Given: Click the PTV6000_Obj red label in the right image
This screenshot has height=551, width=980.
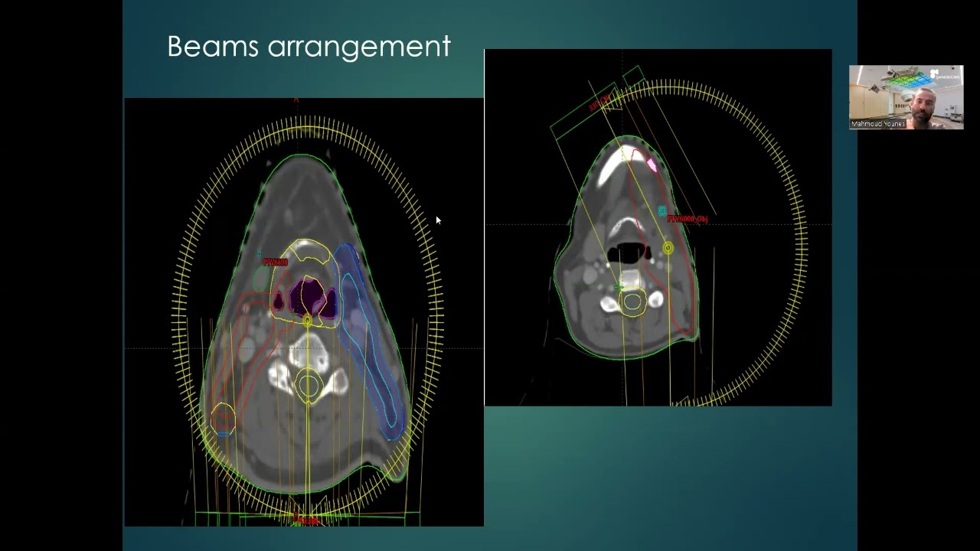Looking at the screenshot, I should (x=688, y=220).
